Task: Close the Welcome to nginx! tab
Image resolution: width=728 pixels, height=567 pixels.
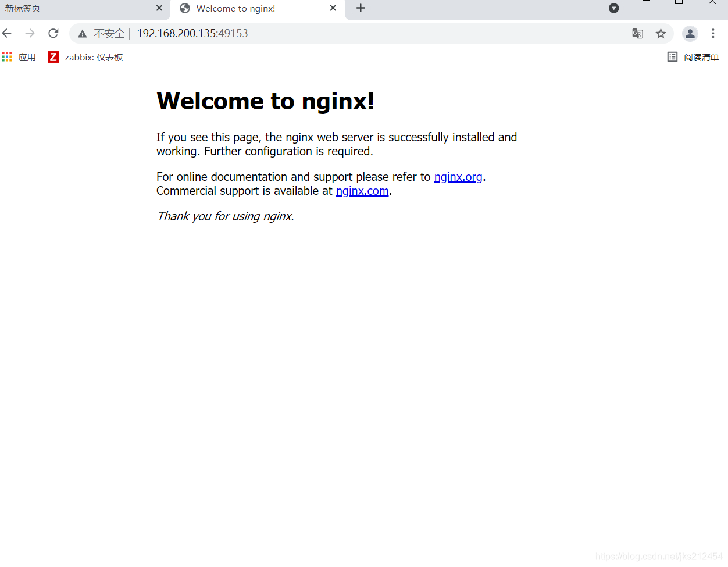Action: pos(333,8)
